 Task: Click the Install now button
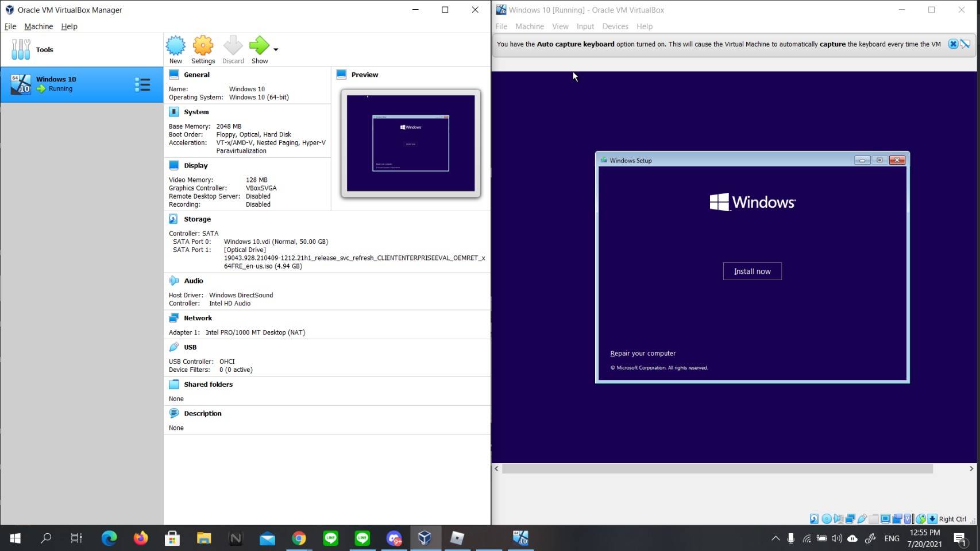[753, 271]
